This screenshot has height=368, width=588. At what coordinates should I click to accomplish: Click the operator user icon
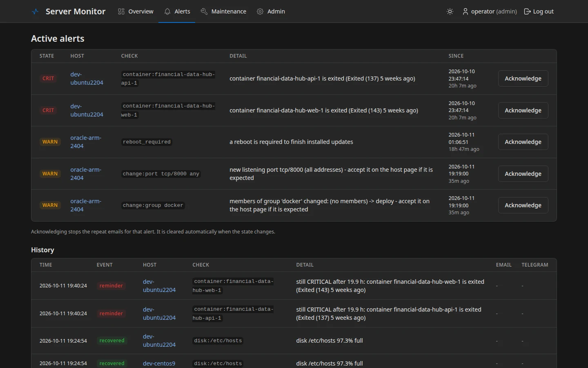[x=465, y=11]
